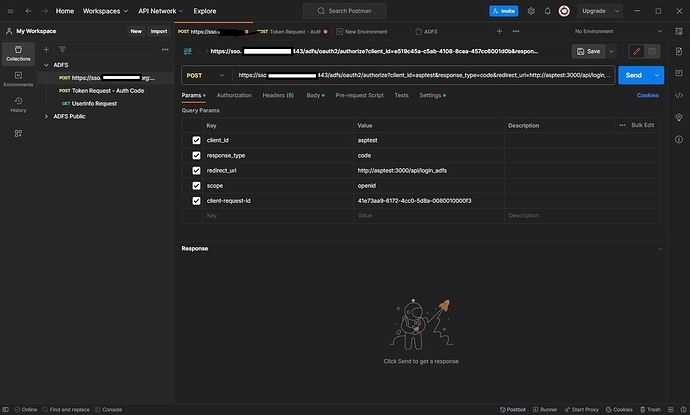This screenshot has height=415, width=690.
Task: Switch to the Headers (9) tab
Action: coord(278,95)
